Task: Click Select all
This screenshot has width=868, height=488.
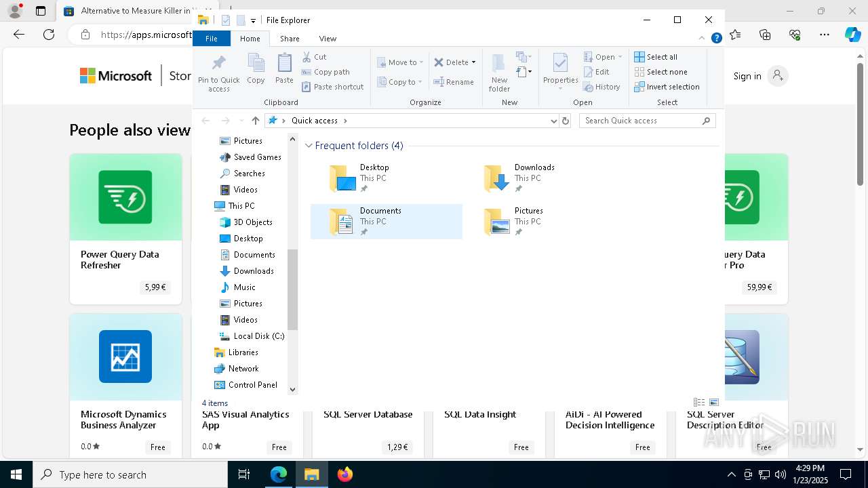Action: [656, 57]
